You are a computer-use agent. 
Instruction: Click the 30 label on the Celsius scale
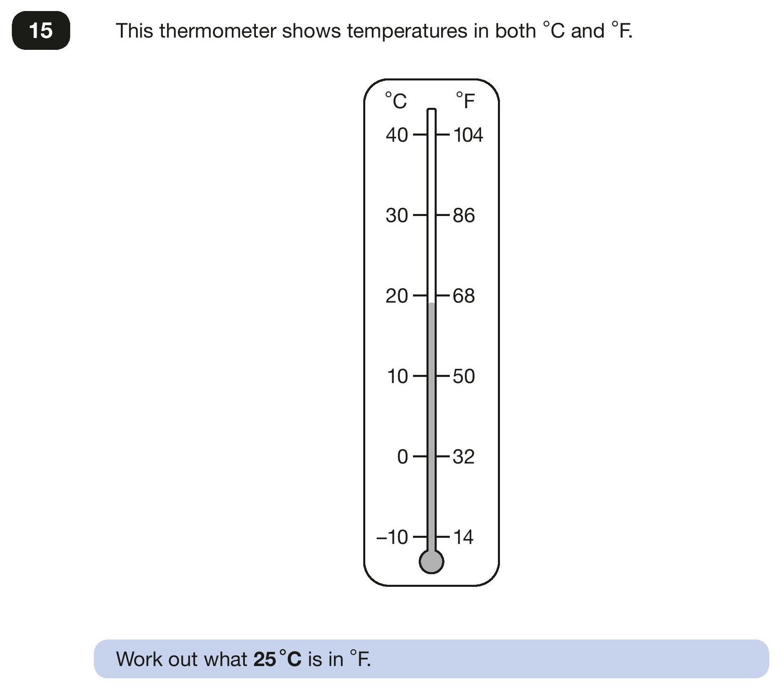(x=397, y=215)
